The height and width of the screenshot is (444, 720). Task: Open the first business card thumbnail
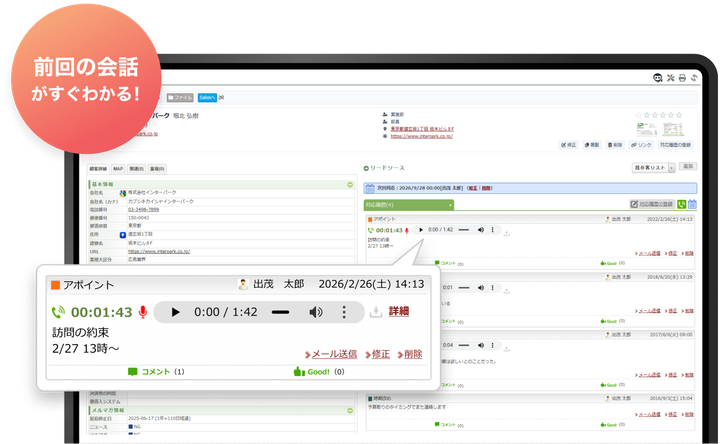[x=646, y=129]
